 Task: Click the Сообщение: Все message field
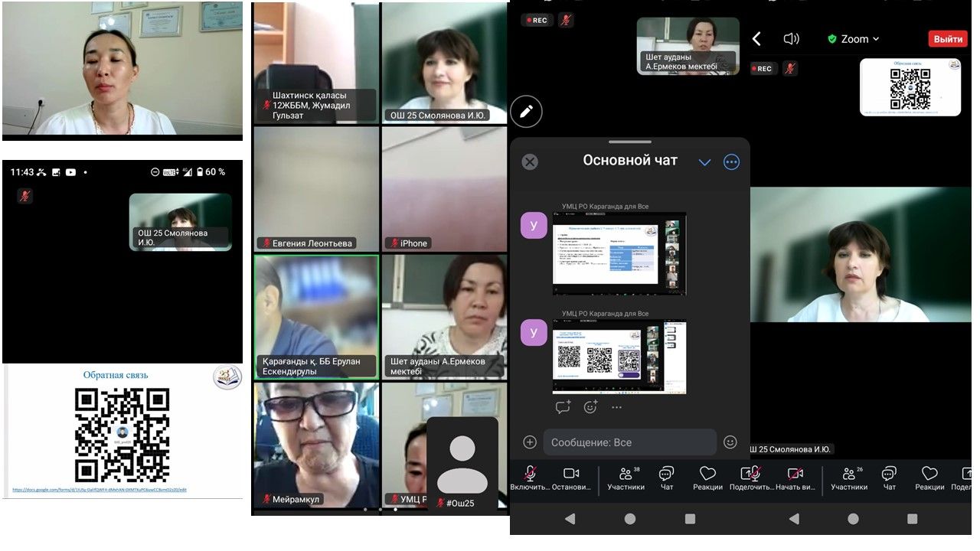tap(629, 442)
